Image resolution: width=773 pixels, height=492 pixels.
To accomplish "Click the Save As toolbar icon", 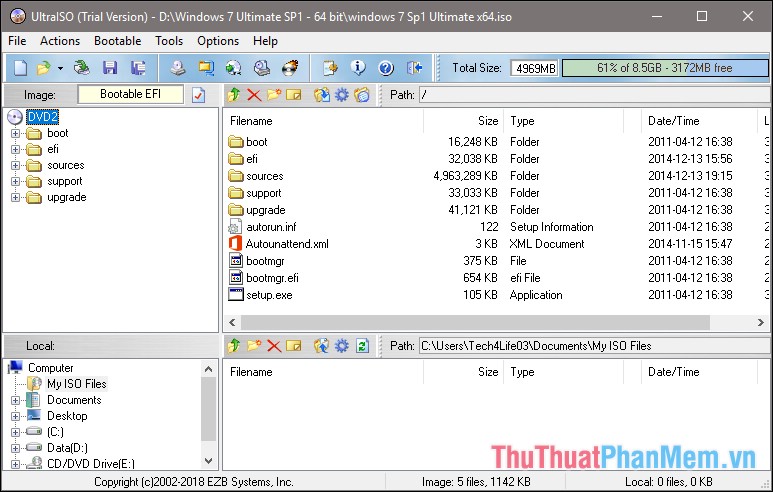I will [138, 68].
